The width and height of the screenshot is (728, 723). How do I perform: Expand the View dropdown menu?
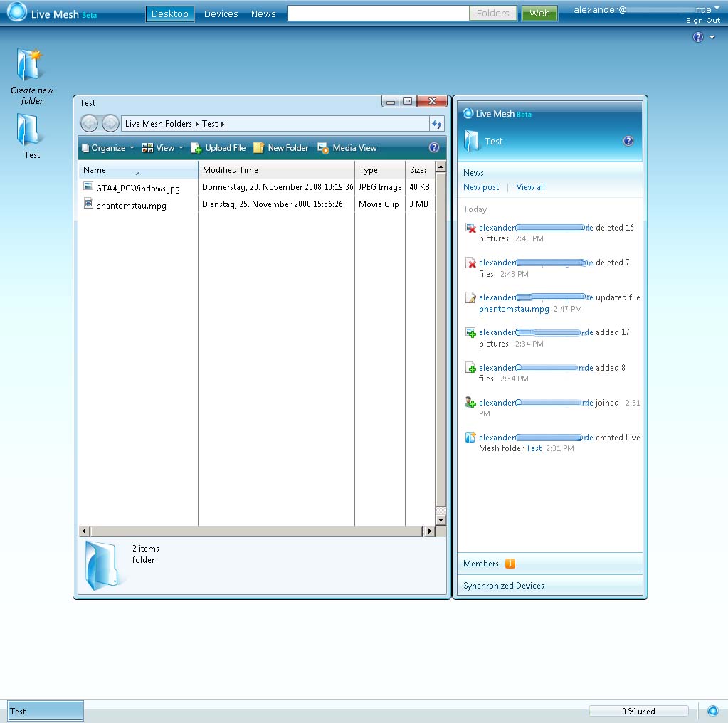coord(163,148)
